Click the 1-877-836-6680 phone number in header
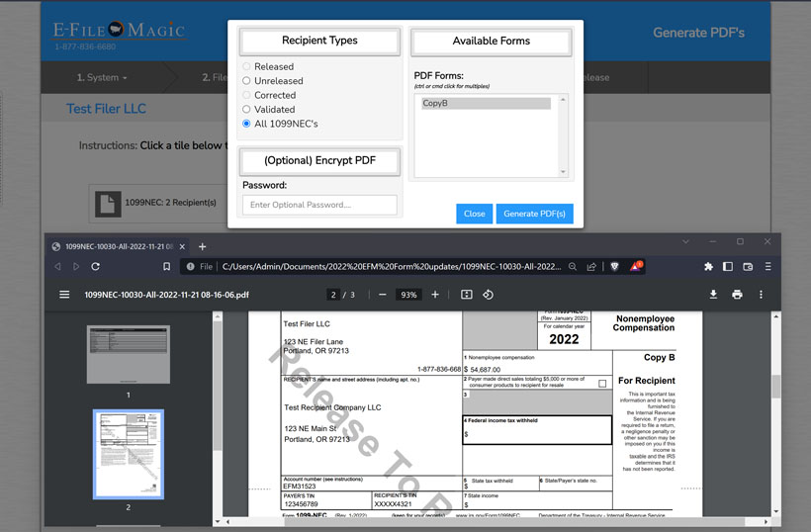The height and width of the screenshot is (532, 811). tap(85, 46)
